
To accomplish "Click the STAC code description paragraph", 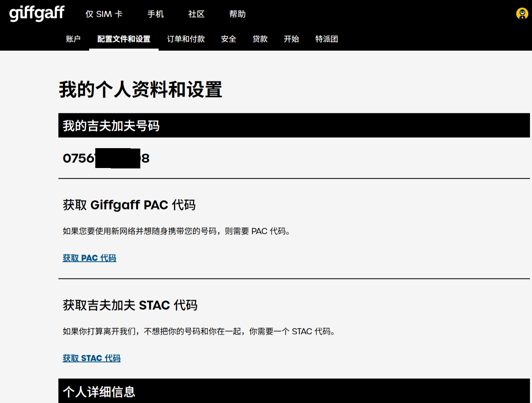I will coord(199,332).
